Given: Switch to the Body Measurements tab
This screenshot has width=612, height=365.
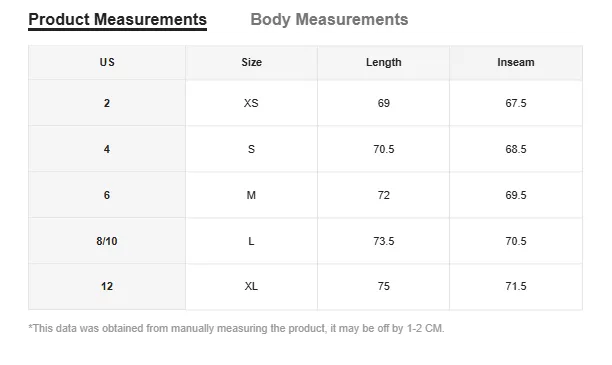Looking at the screenshot, I should pyautogui.click(x=329, y=20).
